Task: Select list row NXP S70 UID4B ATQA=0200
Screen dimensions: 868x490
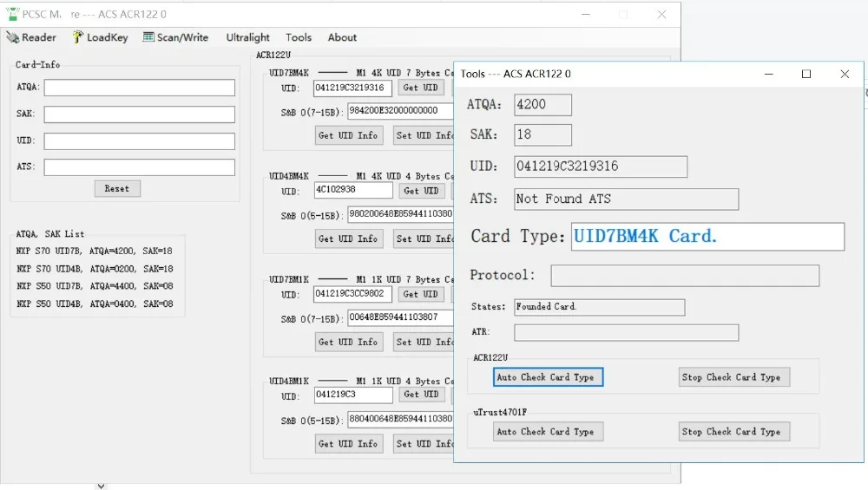Action: coord(94,269)
